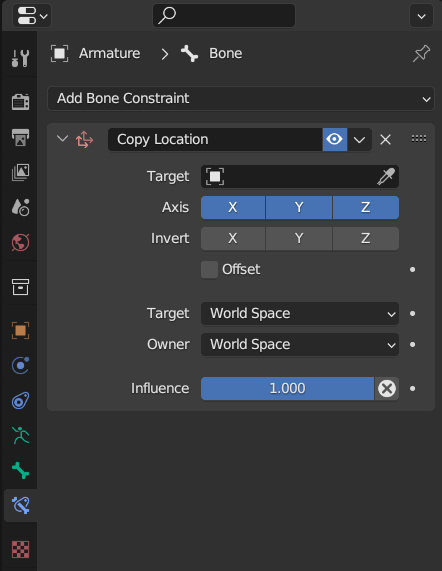
Task: Click the constraint drag handle grip
Action: (x=419, y=139)
